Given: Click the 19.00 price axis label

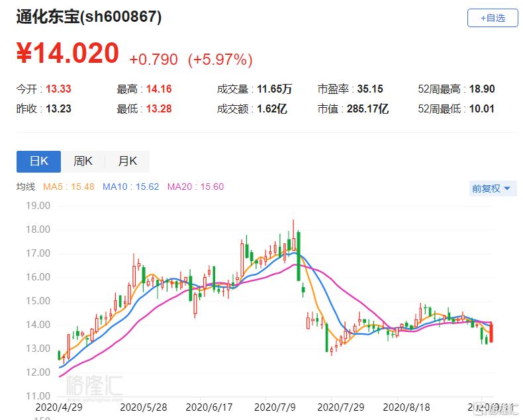Looking at the screenshot, I should click(38, 206).
